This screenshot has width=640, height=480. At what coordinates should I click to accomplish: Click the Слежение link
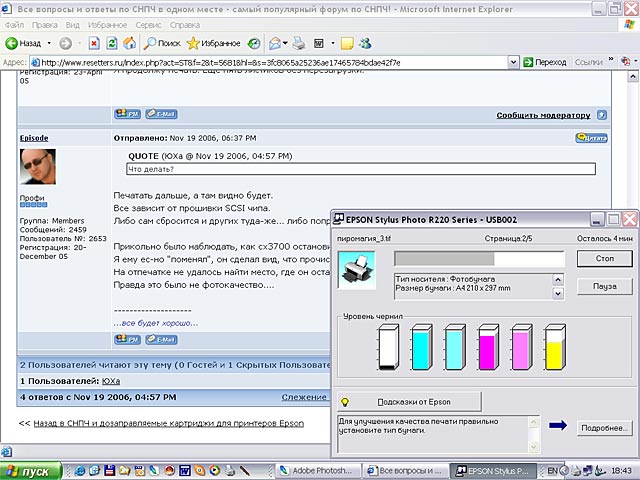click(x=304, y=397)
